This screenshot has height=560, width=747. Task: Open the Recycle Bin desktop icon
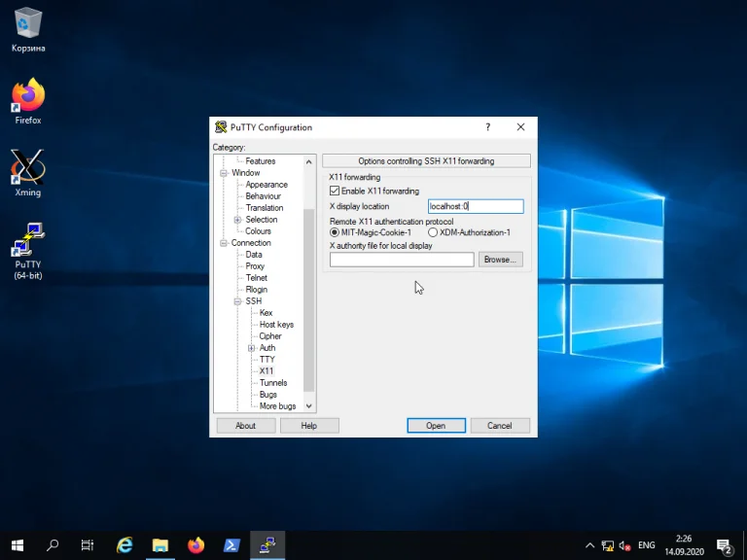28,23
